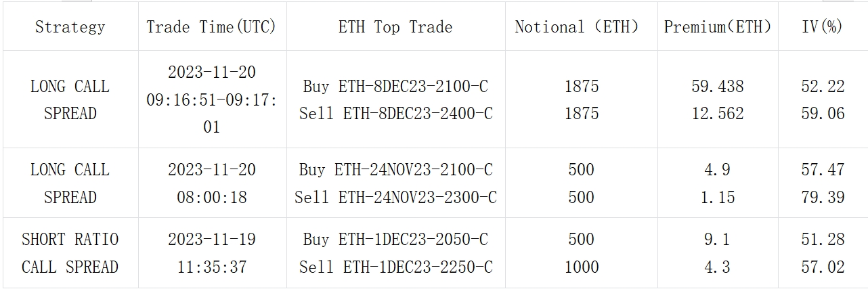Select the Sell ETH-8DEC23-2400-C entry

tap(395, 114)
